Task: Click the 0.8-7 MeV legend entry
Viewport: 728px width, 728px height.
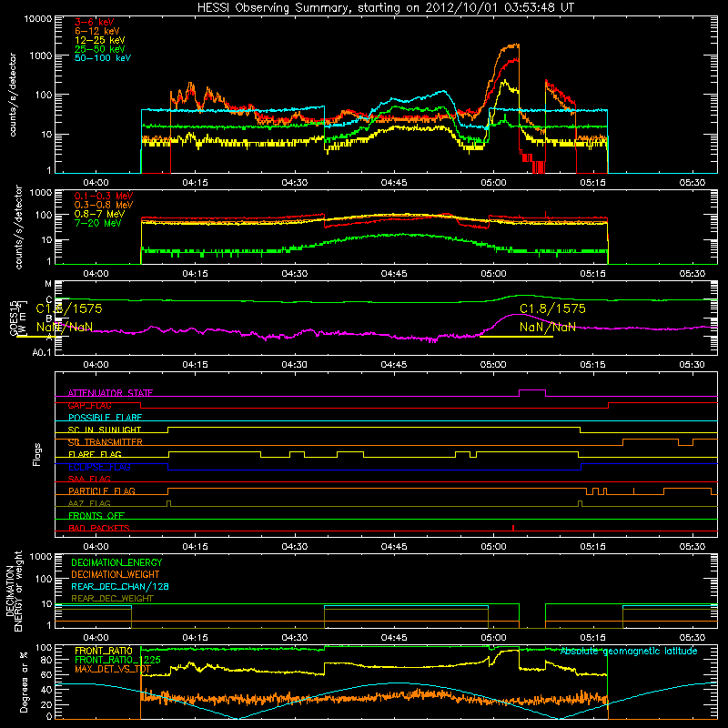Action: tap(100, 214)
